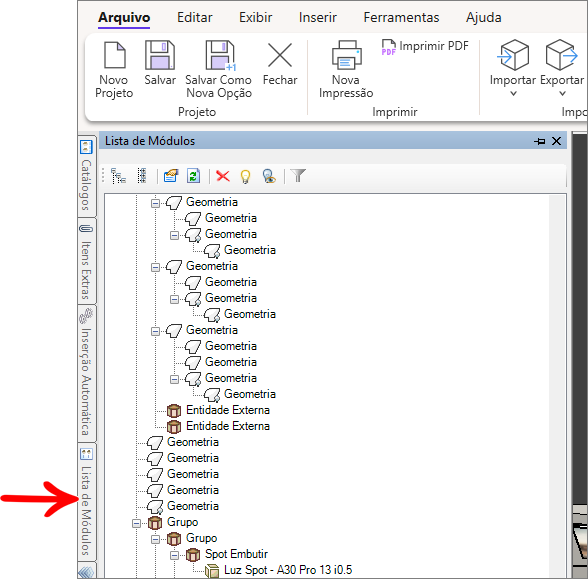The height and width of the screenshot is (579, 588).
Task: Delete selected module with the red X
Action: (223, 176)
